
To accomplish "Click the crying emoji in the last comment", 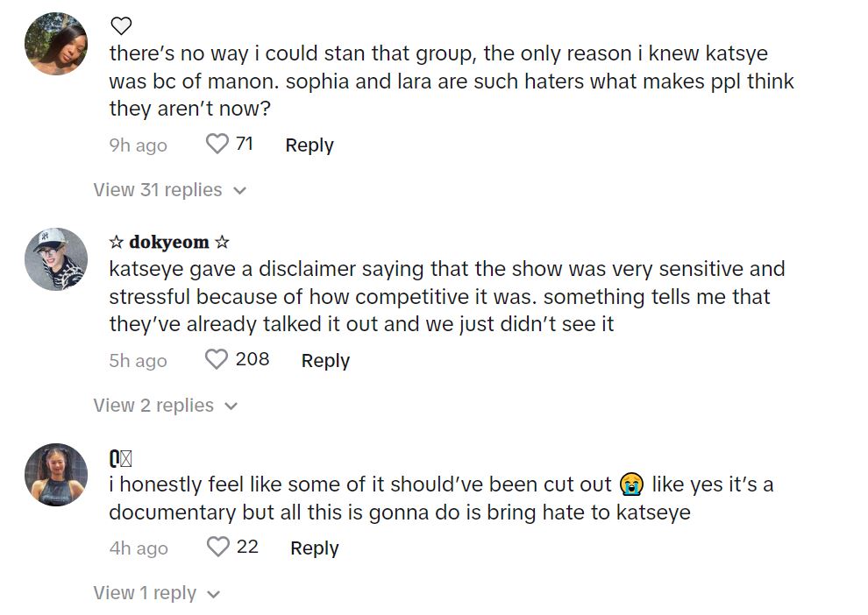I will pyautogui.click(x=631, y=484).
